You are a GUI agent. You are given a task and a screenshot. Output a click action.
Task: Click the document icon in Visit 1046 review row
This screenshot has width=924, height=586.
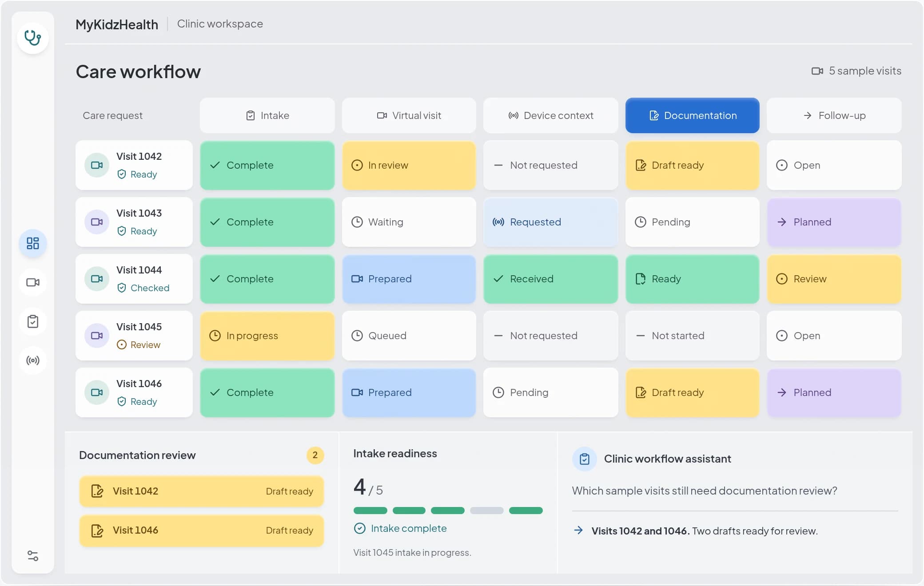[97, 530]
